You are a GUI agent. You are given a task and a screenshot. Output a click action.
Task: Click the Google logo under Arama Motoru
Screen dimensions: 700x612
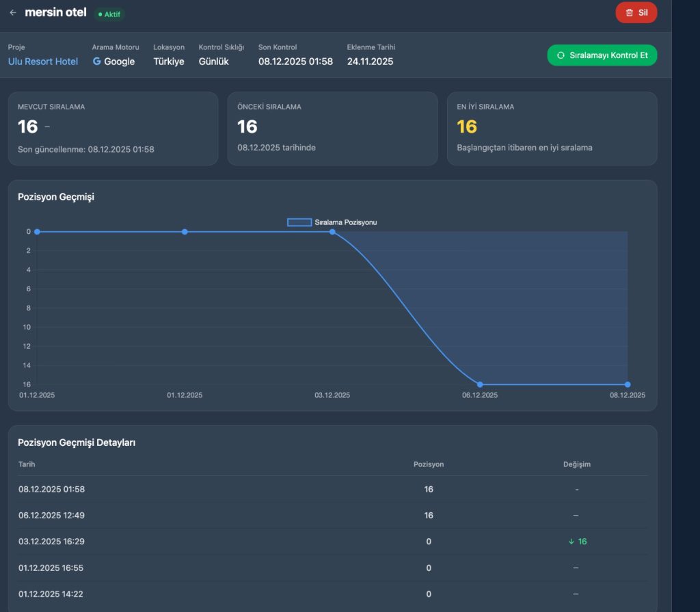[x=97, y=62]
